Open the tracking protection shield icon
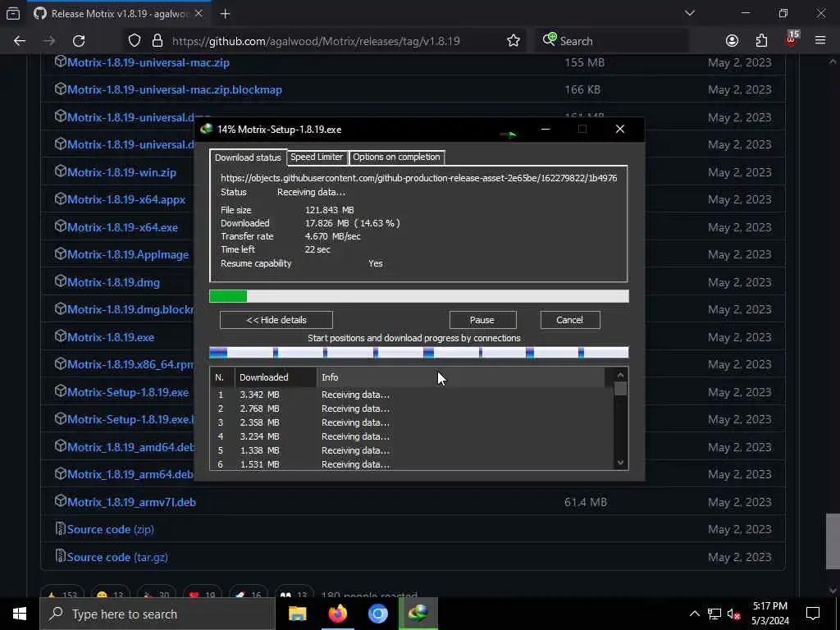The image size is (840, 630). click(x=135, y=41)
